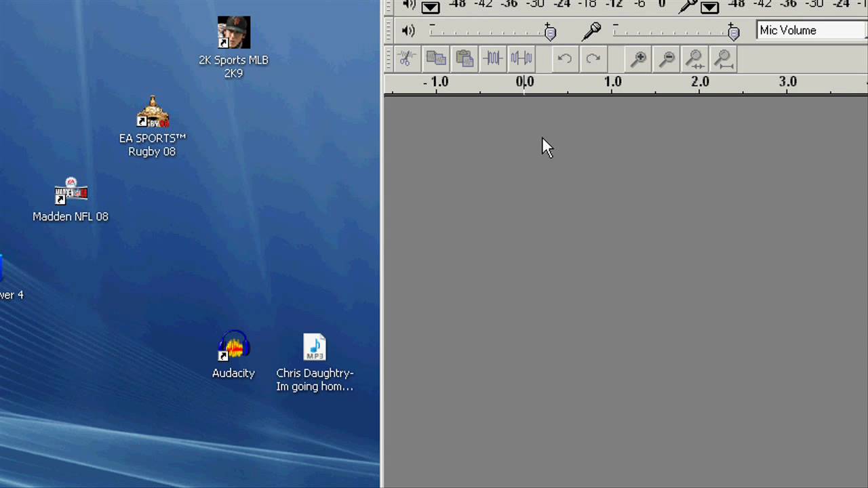This screenshot has height=488, width=868.
Task: Click the 3.0 mark on the timeline ruler
Action: point(787,81)
